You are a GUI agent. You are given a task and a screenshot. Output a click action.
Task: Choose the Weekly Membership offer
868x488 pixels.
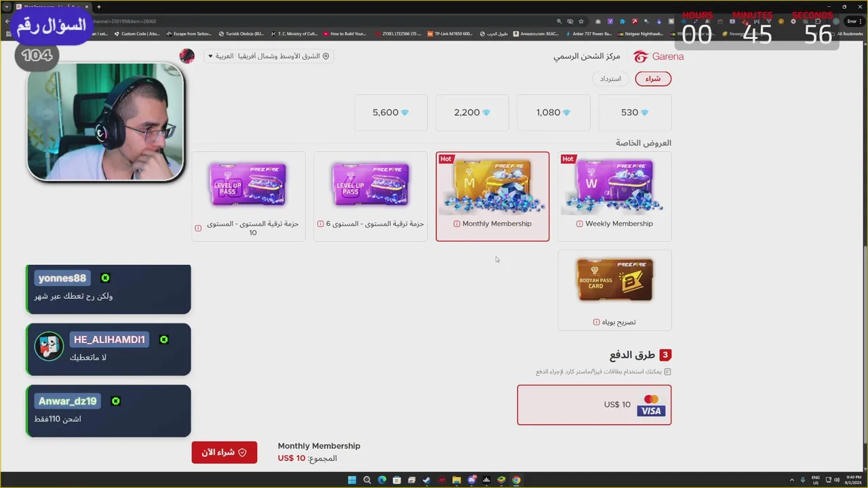tap(614, 197)
